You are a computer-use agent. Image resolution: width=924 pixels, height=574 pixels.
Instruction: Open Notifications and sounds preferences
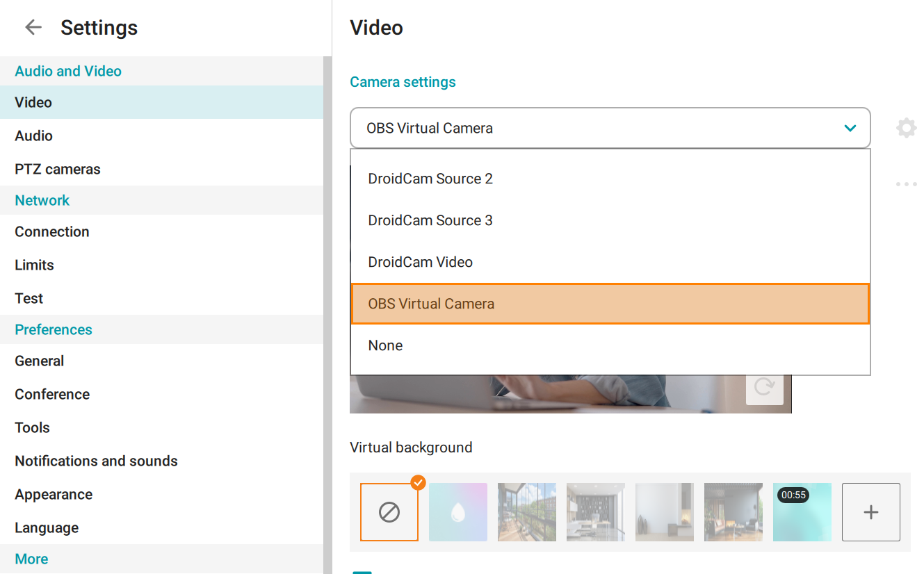coord(96,461)
